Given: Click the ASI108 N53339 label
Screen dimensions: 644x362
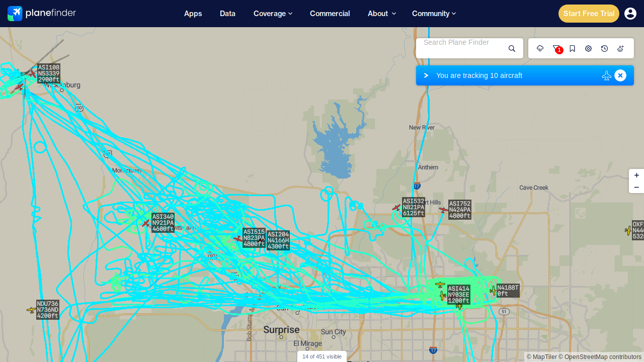Looking at the screenshot, I should pos(49,73).
